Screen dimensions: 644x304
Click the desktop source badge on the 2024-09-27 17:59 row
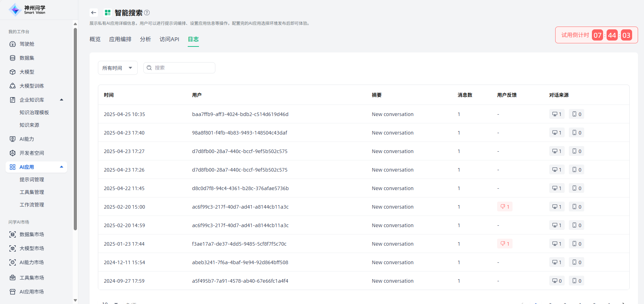[x=557, y=281]
